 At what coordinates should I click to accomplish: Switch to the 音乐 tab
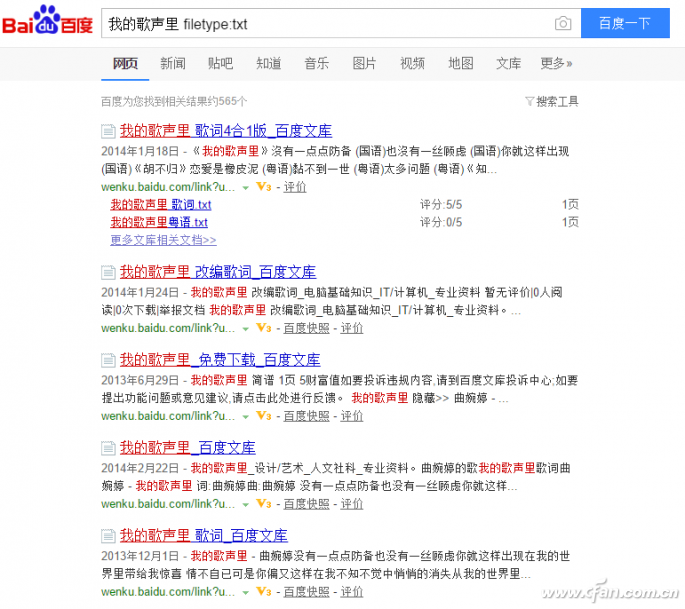(x=317, y=64)
